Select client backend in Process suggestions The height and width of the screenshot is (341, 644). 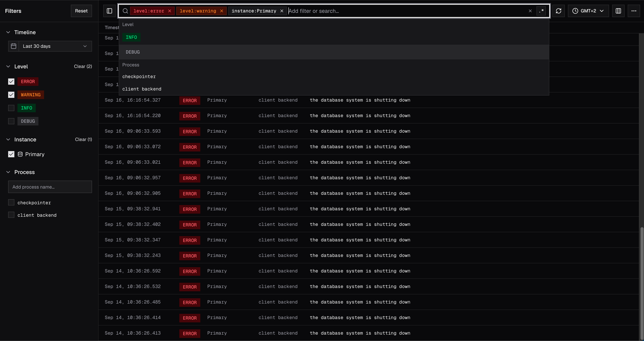point(334,89)
